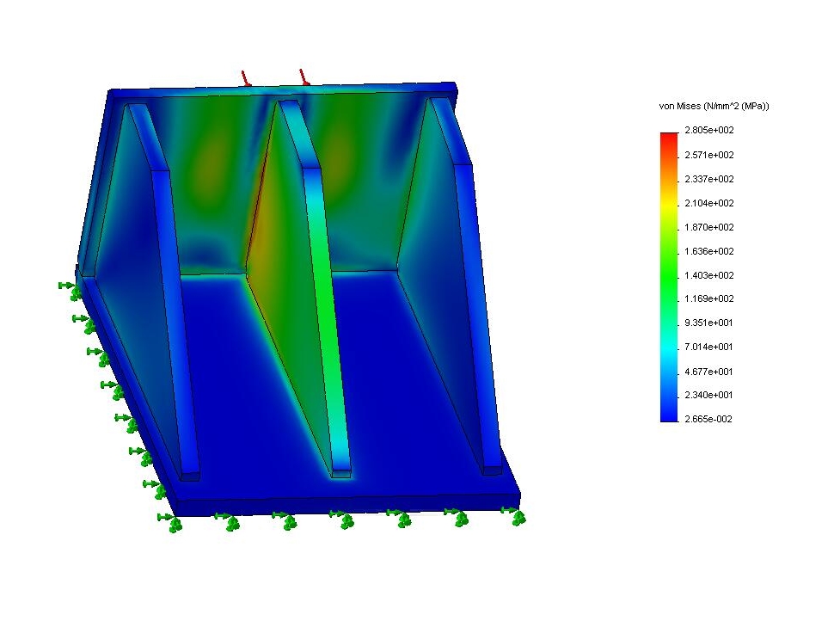
Task: Select the minimum value 2.665e-002
Action: click(x=708, y=419)
